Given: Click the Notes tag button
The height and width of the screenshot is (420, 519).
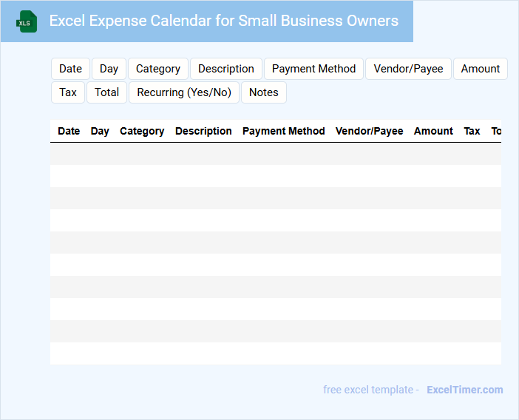Looking at the screenshot, I should pyautogui.click(x=264, y=92).
